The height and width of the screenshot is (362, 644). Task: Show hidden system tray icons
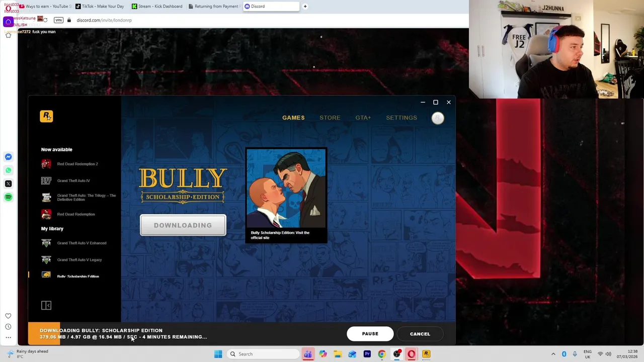553,354
